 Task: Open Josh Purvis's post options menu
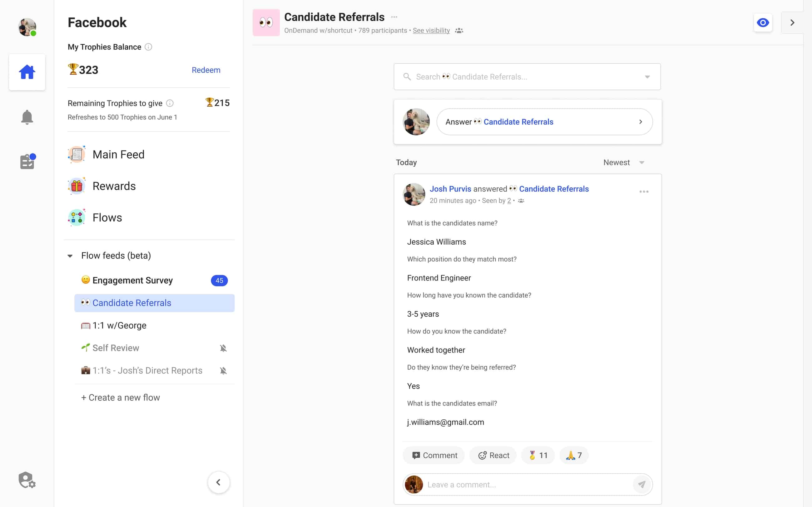644,192
